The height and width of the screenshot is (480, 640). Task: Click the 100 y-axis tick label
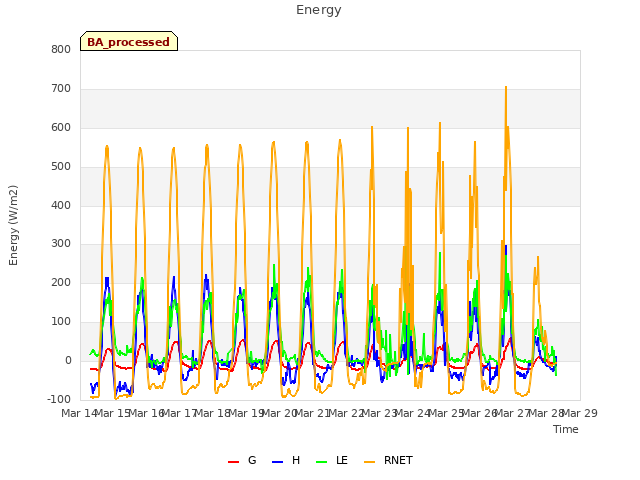click(61, 322)
